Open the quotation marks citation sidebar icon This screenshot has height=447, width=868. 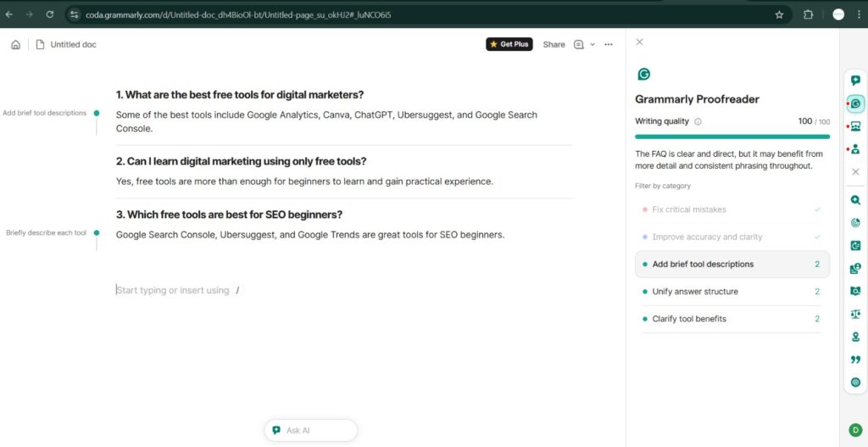pyautogui.click(x=856, y=360)
